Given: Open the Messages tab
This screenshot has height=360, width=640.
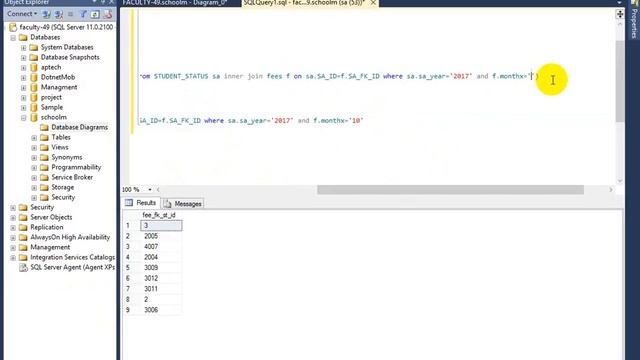Looking at the screenshot, I should pos(188,204).
